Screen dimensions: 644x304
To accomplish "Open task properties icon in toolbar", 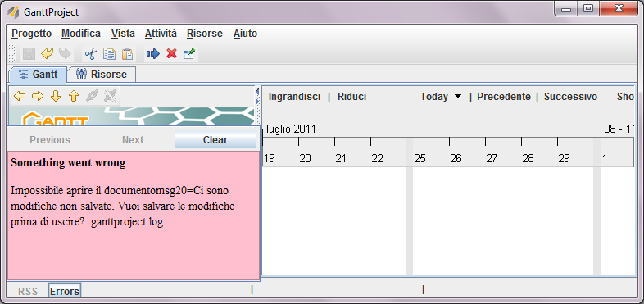I will click(189, 54).
